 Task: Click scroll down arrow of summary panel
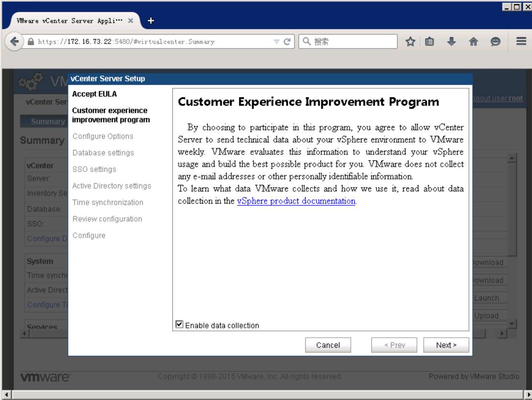tap(512, 324)
